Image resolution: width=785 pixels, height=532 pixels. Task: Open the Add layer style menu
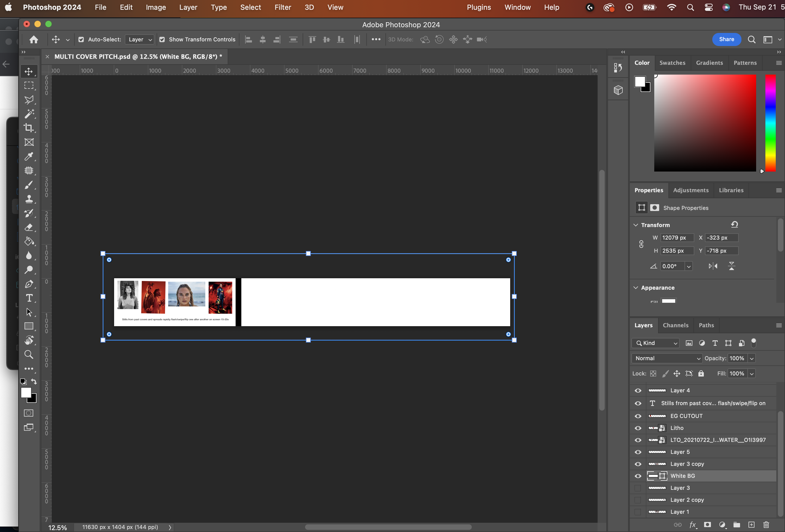coord(693,525)
